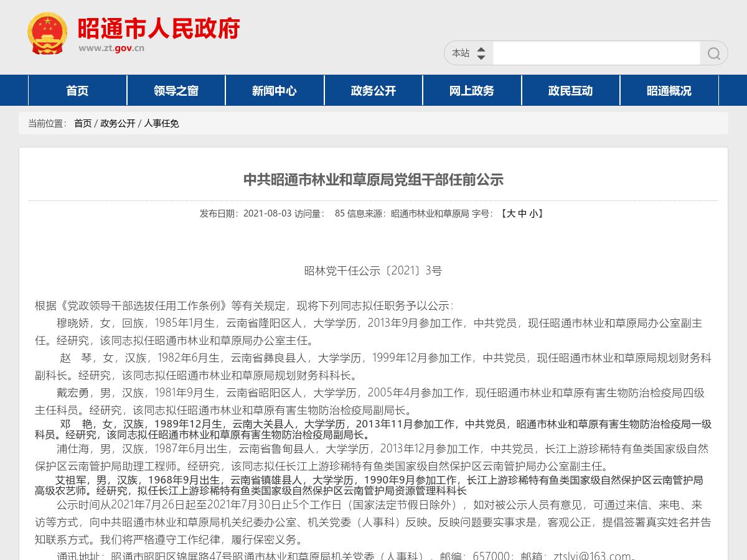Screen dimensions: 747x560
Task: Open the 政民互动 menu item
Action: 571,90
